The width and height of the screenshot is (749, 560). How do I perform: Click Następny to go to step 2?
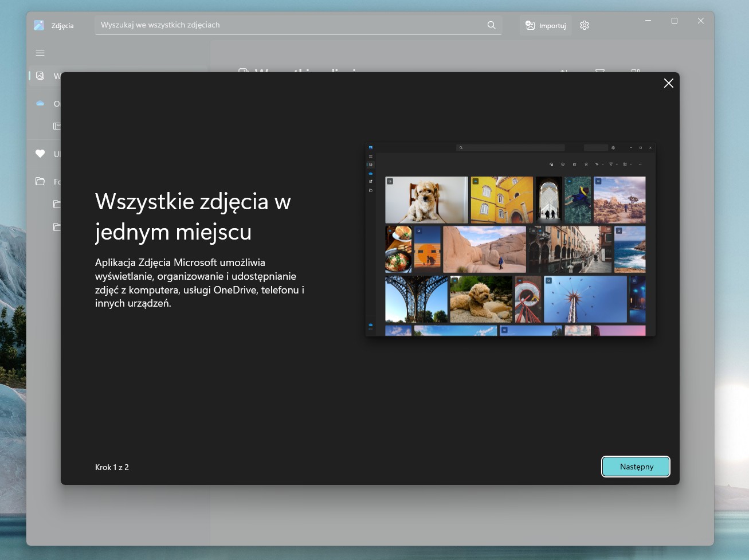pyautogui.click(x=636, y=467)
